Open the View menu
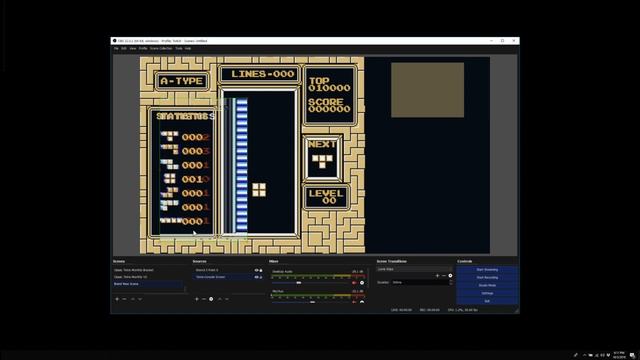The height and width of the screenshot is (360, 640). (x=133, y=48)
